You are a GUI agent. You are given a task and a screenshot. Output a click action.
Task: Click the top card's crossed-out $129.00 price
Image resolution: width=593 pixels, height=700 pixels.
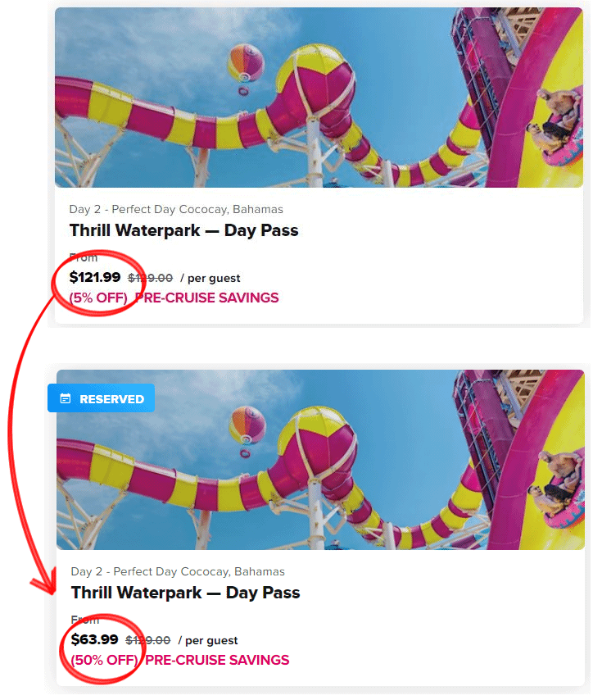tap(151, 278)
